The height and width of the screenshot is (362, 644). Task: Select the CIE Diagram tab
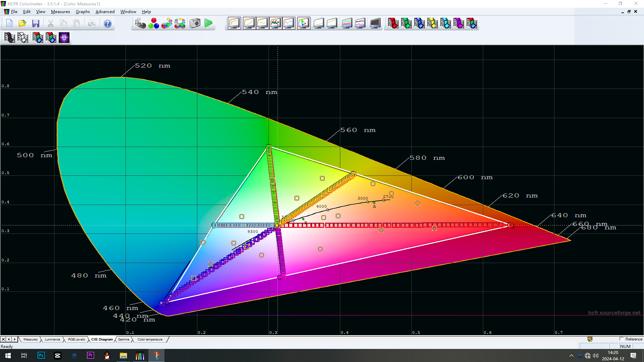pos(102,339)
